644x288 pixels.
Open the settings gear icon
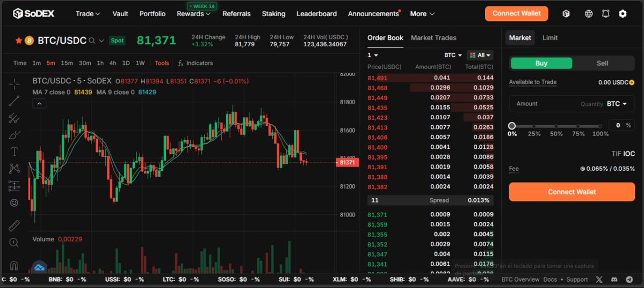[x=623, y=13]
